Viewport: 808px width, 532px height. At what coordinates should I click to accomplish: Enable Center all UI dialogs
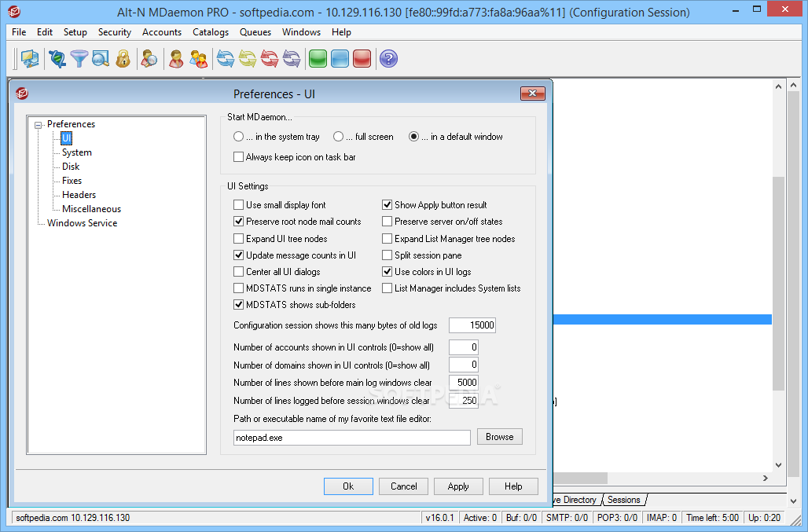(239, 271)
